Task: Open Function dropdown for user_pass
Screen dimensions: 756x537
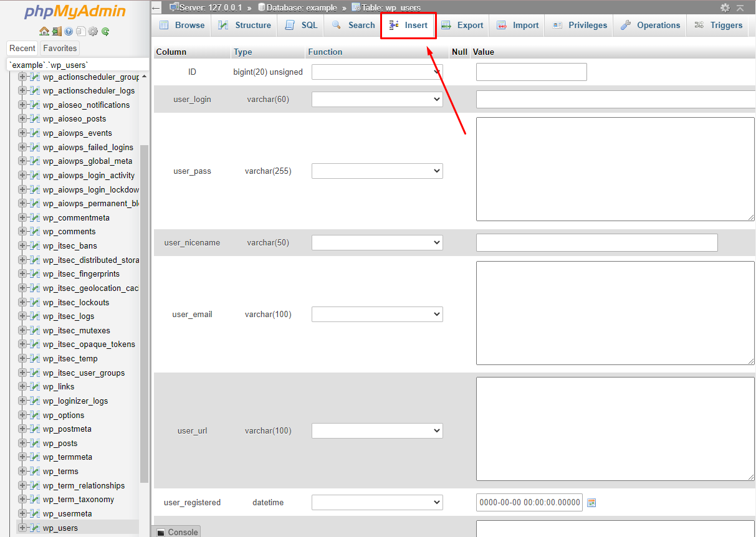Action: (x=377, y=171)
